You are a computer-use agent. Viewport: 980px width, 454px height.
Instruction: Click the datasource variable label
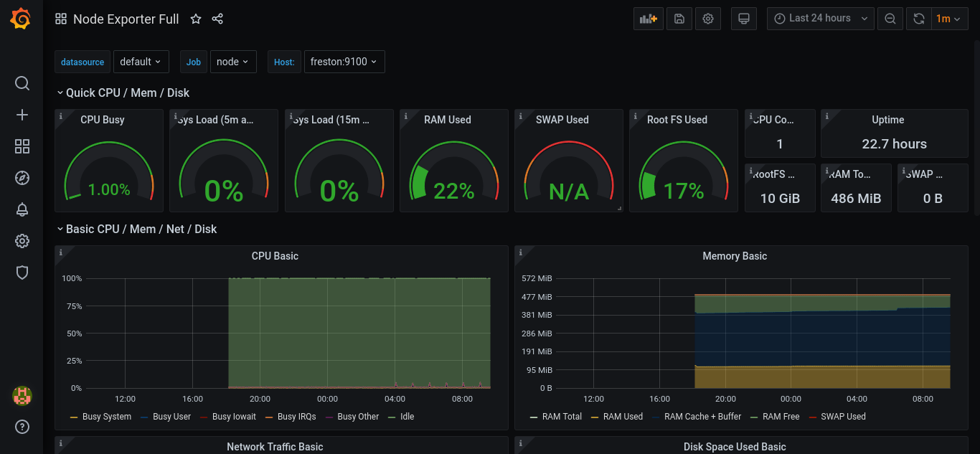[x=83, y=62]
